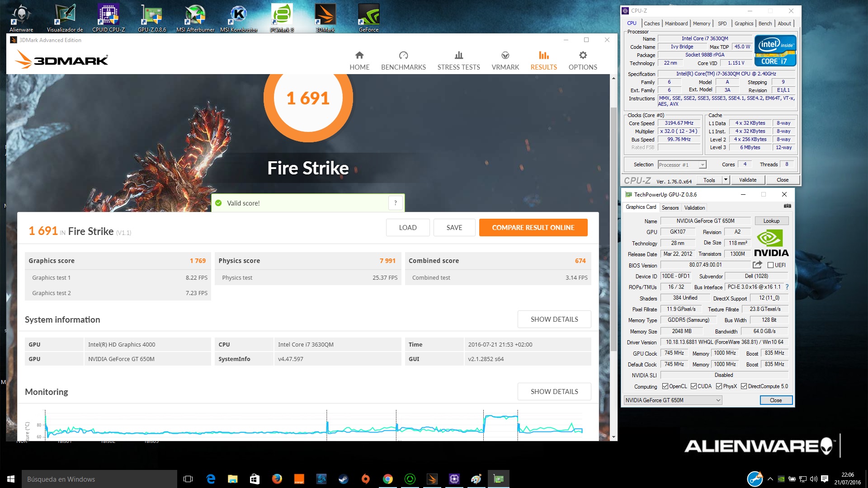Launch Steam from the taskbar
This screenshot has height=488, width=868.
coord(343,479)
